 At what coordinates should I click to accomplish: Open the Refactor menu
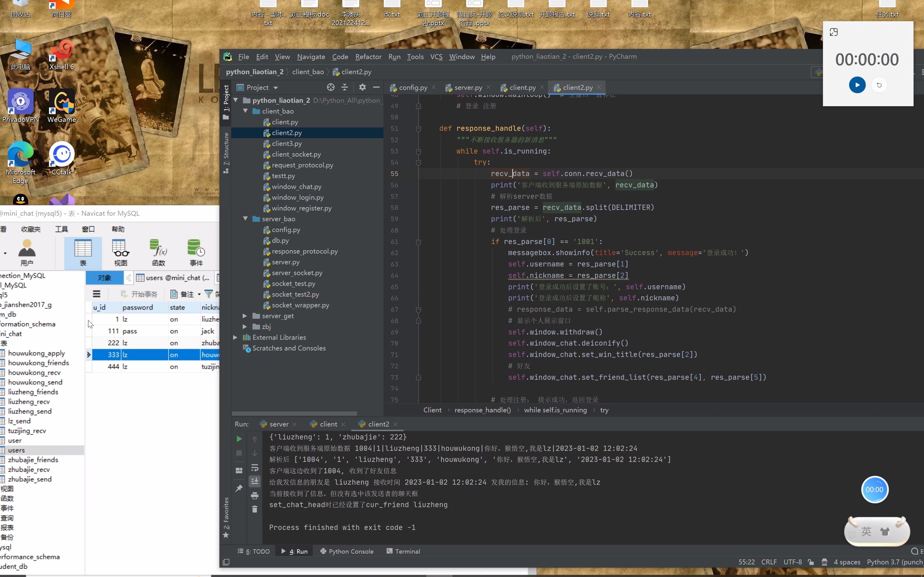(x=368, y=57)
